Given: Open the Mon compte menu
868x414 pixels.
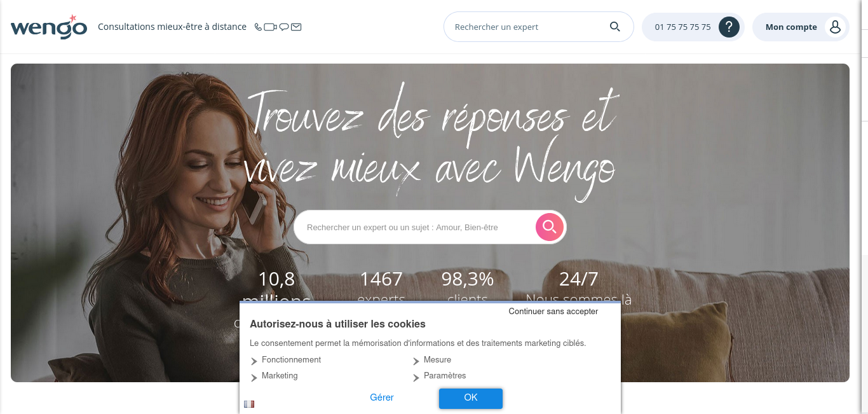Looking at the screenshot, I should (801, 27).
